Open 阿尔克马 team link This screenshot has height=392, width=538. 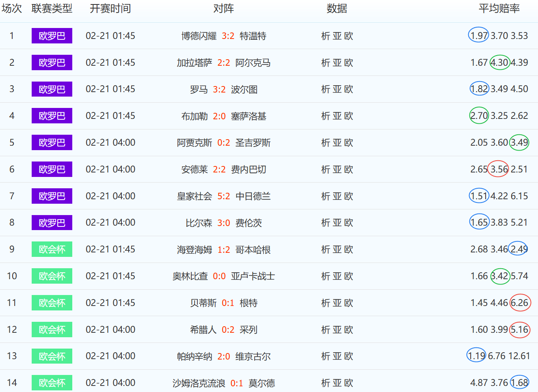[253, 63]
